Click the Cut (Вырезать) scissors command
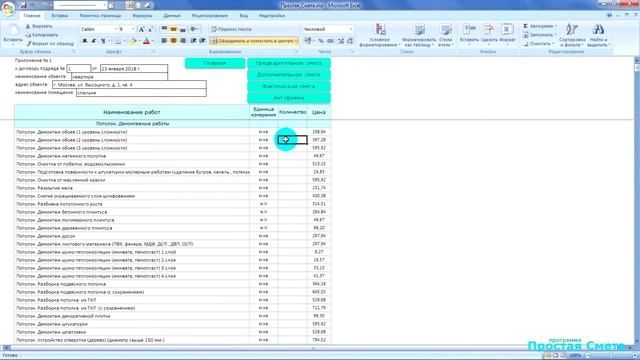 (x=39, y=26)
